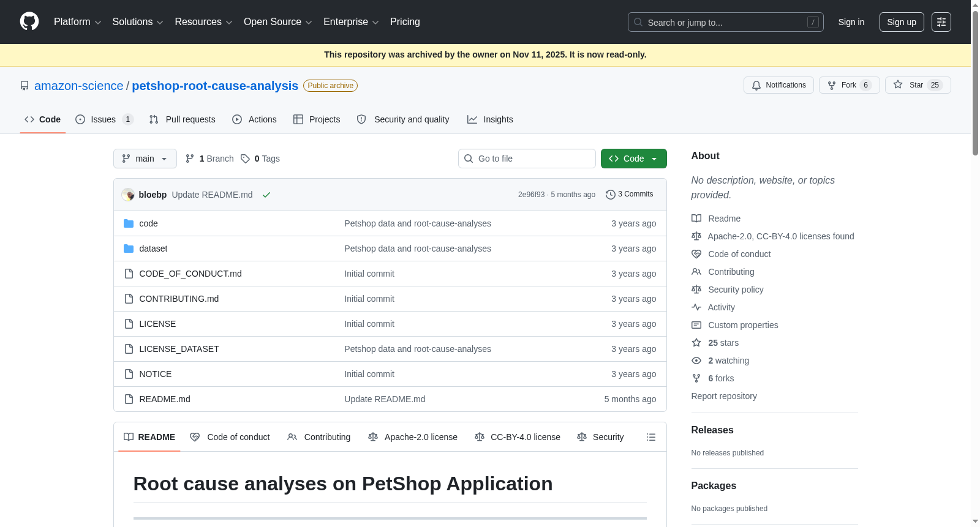The width and height of the screenshot is (980, 527).
Task: Click the Pricing link
Action: 405,22
